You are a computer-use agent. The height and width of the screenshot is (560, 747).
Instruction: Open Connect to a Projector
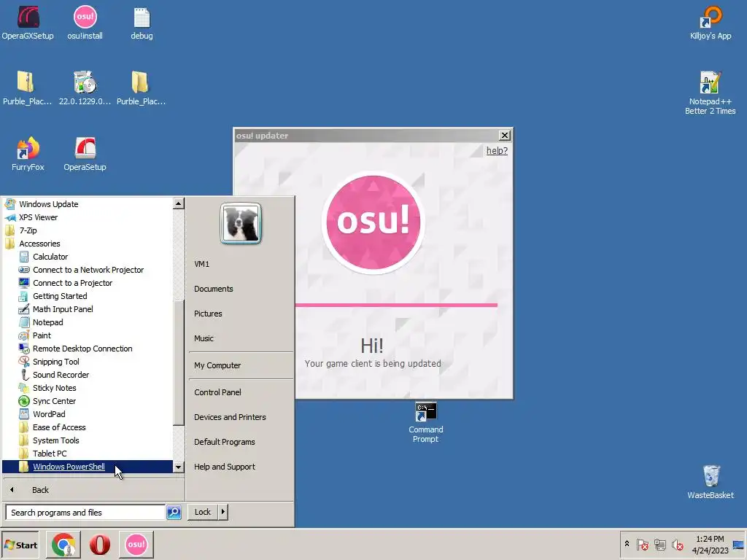[x=88, y=283]
